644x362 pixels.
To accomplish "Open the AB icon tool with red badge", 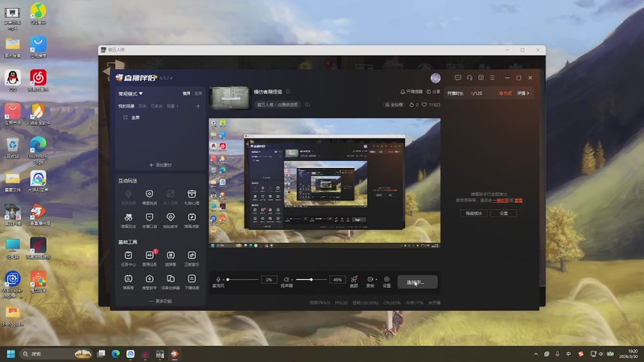I will pyautogui.click(x=149, y=258).
